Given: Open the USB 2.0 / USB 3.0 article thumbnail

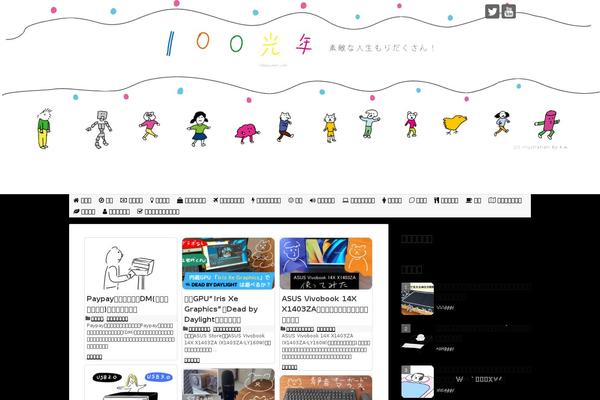Looking at the screenshot, I should [130, 384].
